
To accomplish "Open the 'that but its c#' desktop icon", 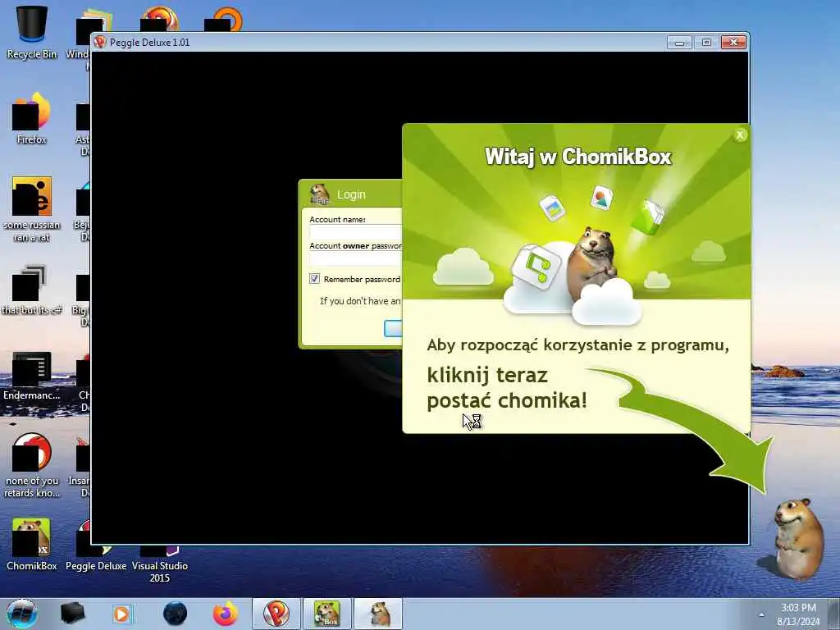I will tap(32, 290).
